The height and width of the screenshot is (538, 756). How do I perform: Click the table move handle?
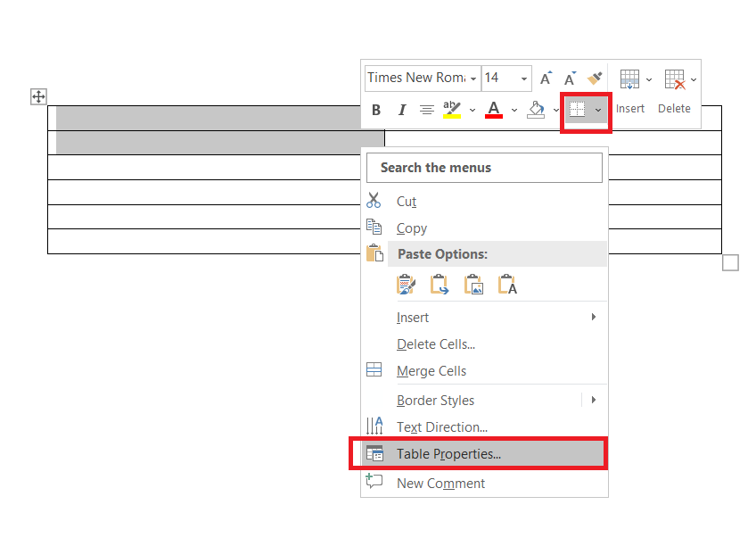(38, 96)
